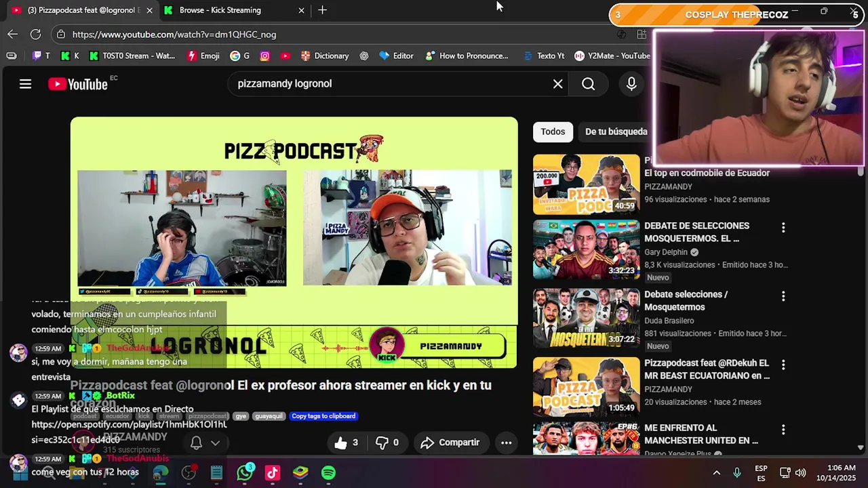The width and height of the screenshot is (868, 488).
Task: Open the How to Pronounce bookmark
Action: coord(467,56)
